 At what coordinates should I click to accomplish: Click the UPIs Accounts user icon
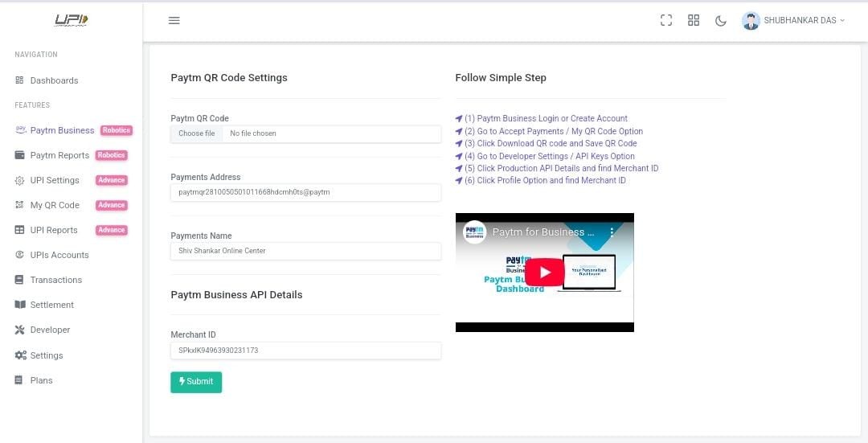click(19, 255)
